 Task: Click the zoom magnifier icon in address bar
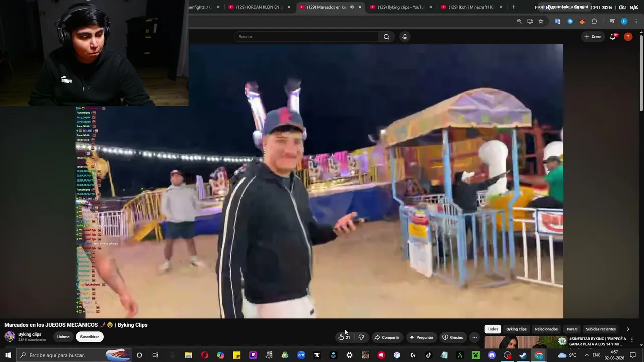click(x=519, y=21)
